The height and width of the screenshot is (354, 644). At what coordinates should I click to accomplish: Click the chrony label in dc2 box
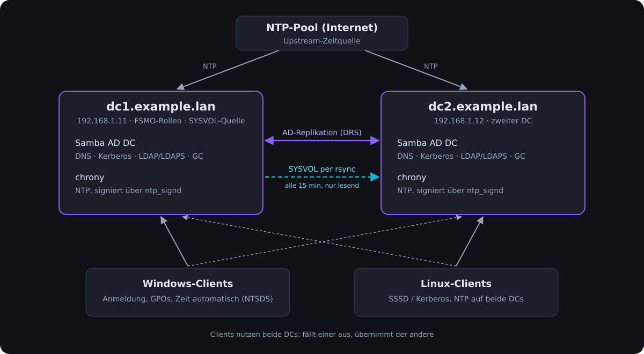click(412, 178)
